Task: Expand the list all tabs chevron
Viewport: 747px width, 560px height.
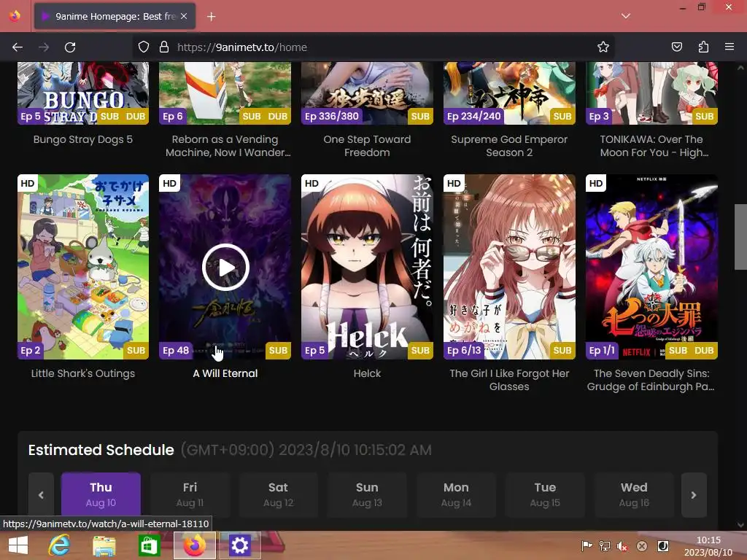Action: point(625,16)
